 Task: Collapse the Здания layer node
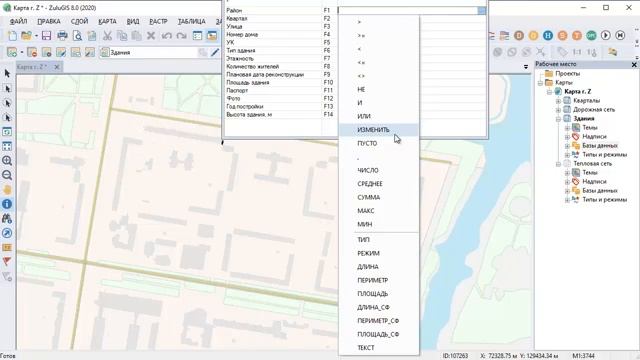(x=558, y=119)
